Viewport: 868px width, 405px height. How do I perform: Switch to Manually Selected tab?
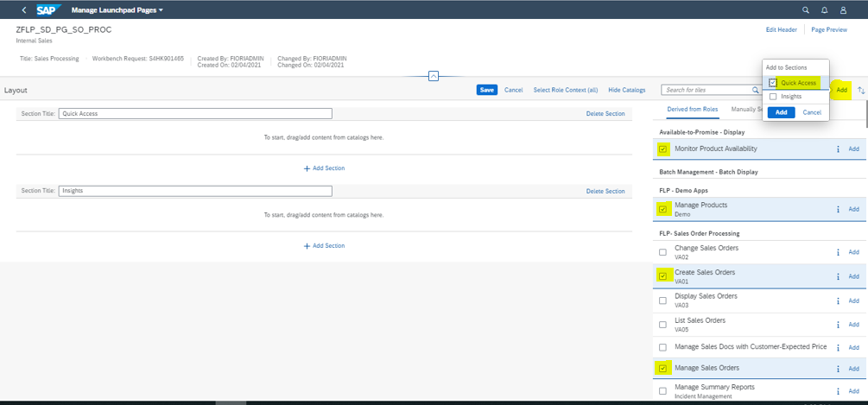click(746, 109)
